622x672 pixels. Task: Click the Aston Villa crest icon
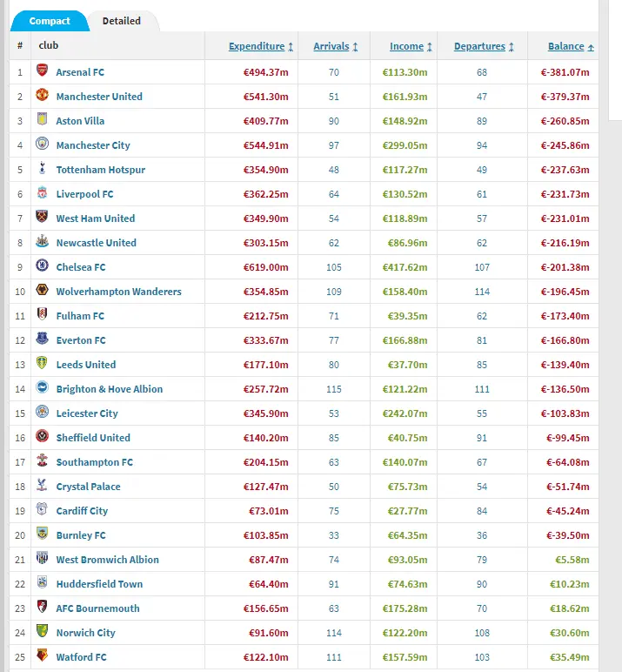tap(42, 120)
